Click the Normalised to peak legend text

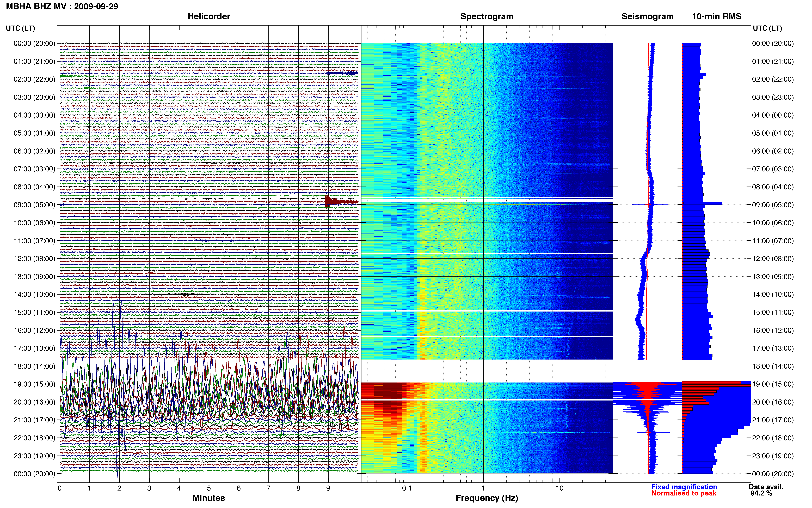684,493
